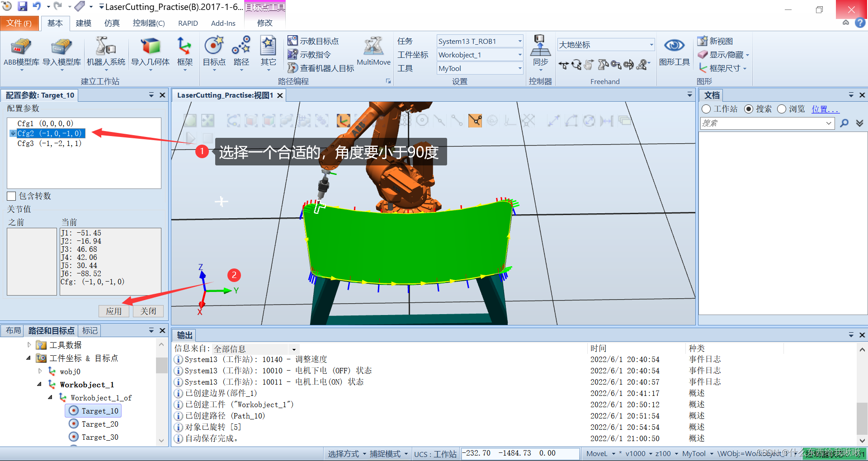Viewport: 868px width, 461px height.
Task: Expand the 文档 search options chevron
Action: coord(859,123)
